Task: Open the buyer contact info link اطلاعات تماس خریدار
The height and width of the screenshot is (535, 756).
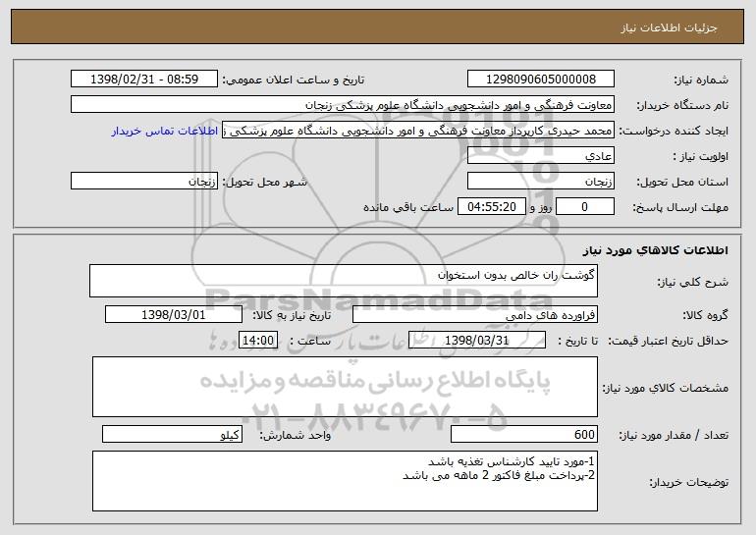Action: pyautogui.click(x=164, y=132)
